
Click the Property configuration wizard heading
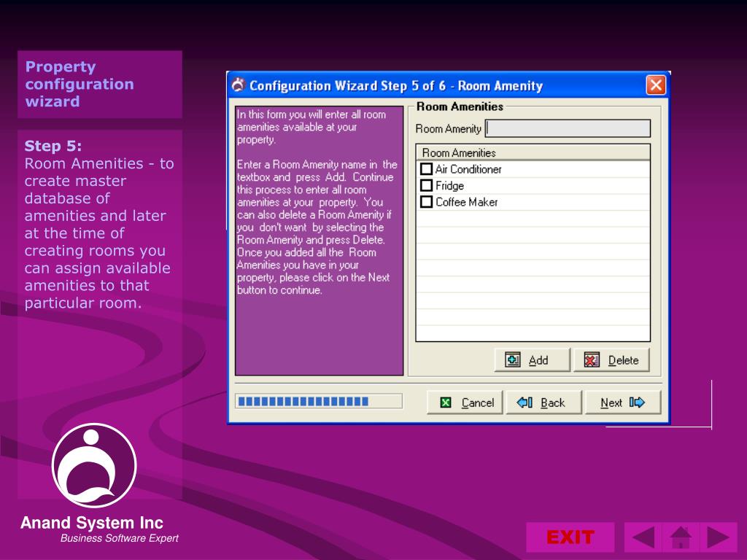(x=80, y=85)
